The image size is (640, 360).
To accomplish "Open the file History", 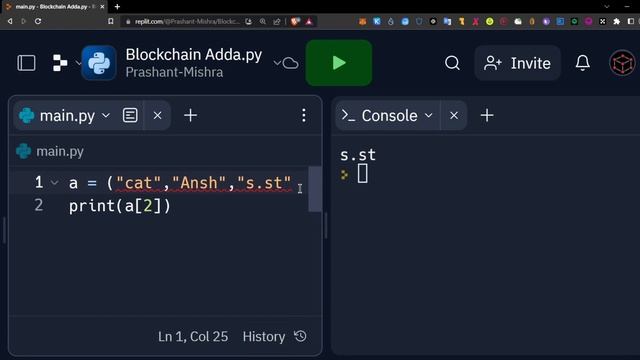I will tap(264, 337).
